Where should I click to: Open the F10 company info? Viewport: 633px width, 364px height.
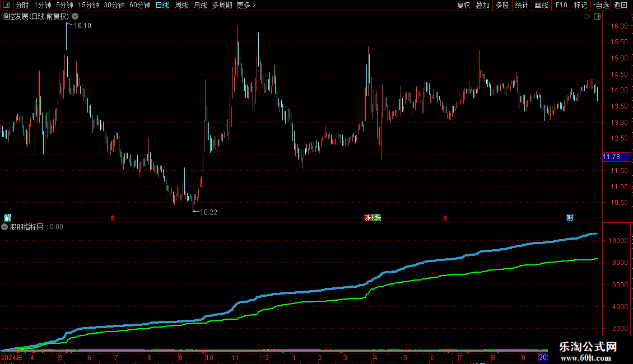pos(561,5)
